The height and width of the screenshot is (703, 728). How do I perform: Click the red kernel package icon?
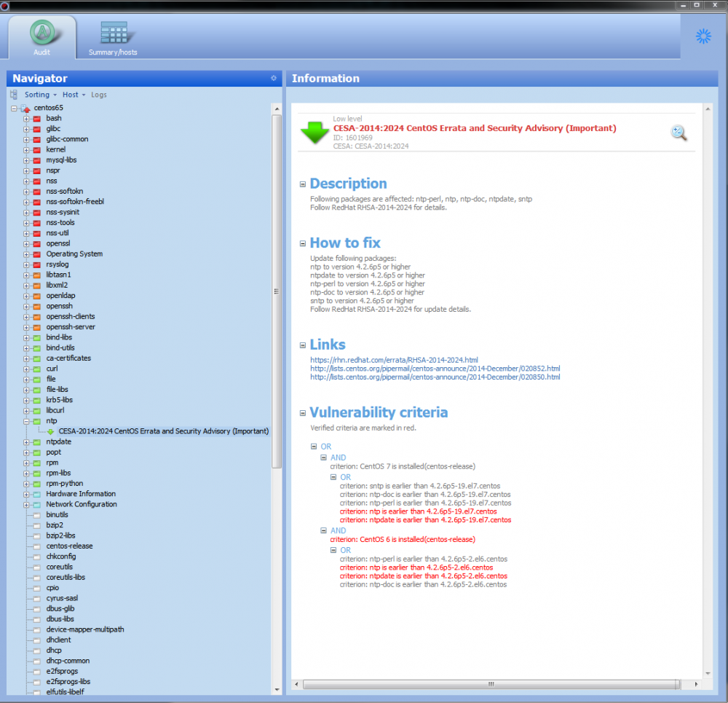(x=36, y=149)
